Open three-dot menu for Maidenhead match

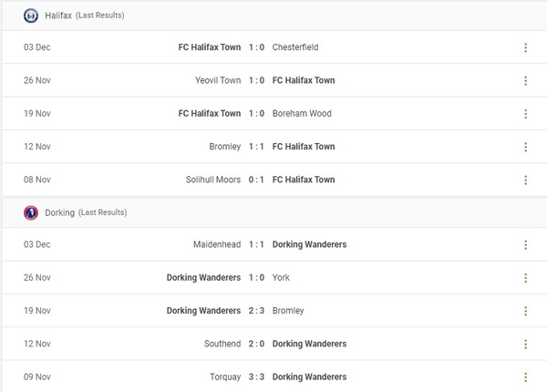tap(525, 244)
